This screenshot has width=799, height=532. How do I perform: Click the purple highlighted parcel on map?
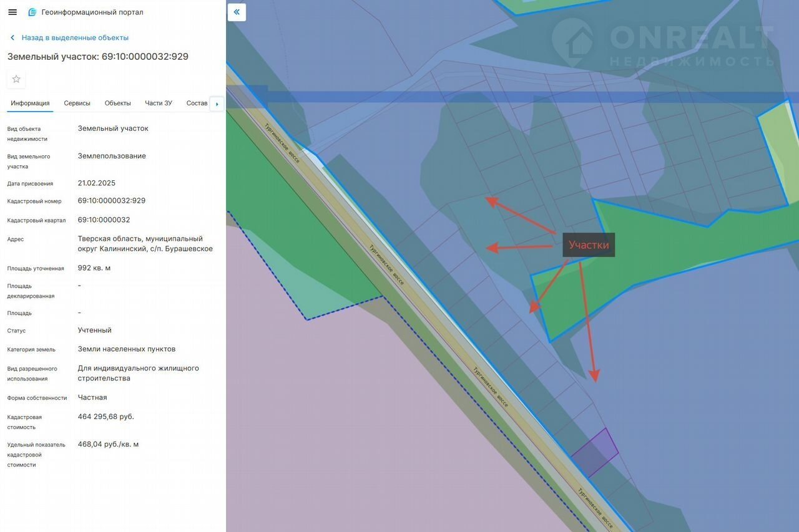[594, 453]
